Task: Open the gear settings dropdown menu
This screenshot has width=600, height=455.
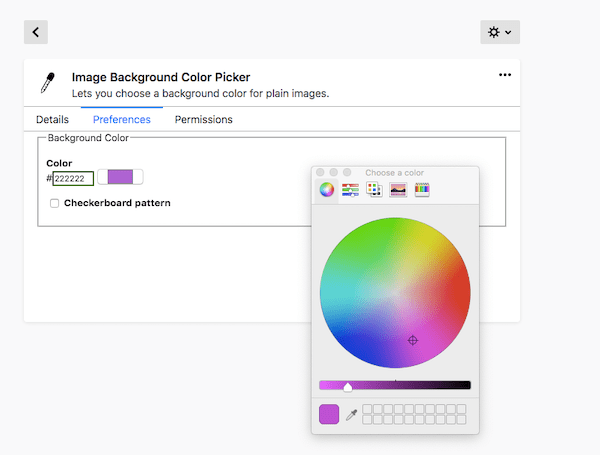Action: (x=500, y=32)
